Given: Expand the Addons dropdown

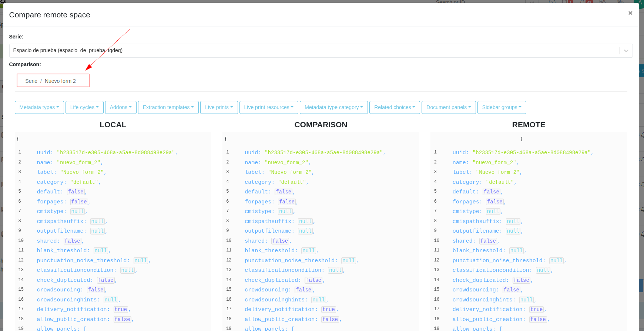Looking at the screenshot, I should (x=121, y=107).
